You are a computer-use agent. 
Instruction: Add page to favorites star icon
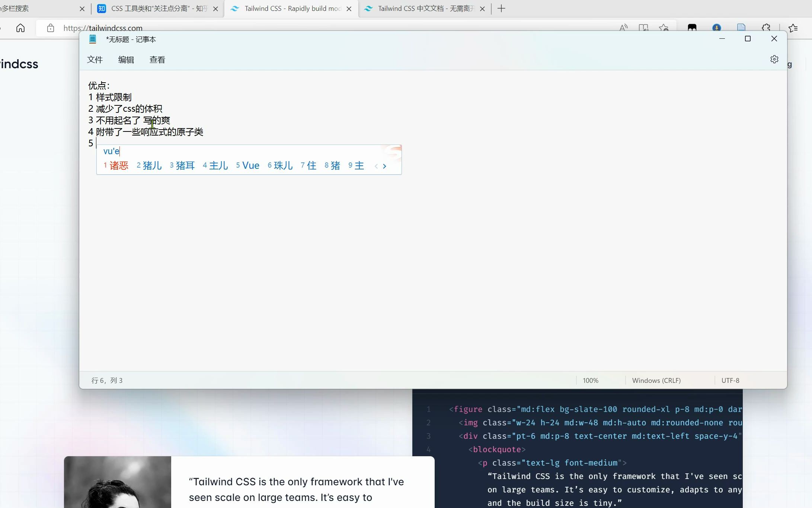click(x=664, y=28)
